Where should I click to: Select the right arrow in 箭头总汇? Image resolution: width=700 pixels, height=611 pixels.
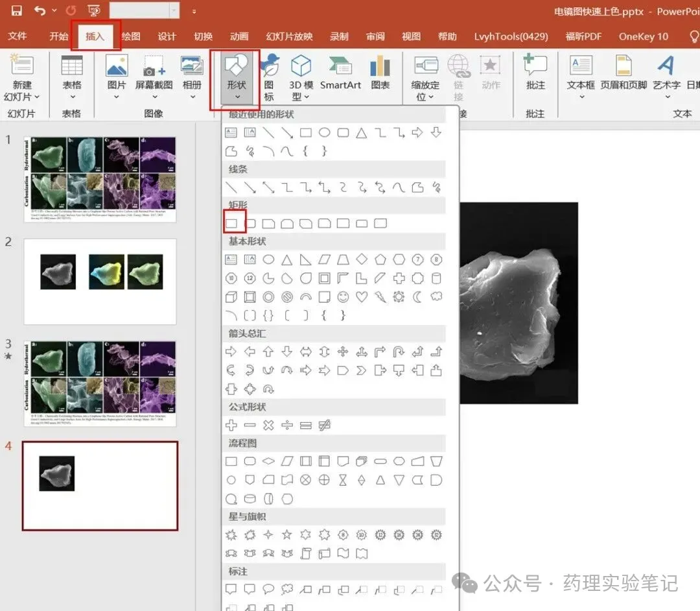[x=231, y=352]
